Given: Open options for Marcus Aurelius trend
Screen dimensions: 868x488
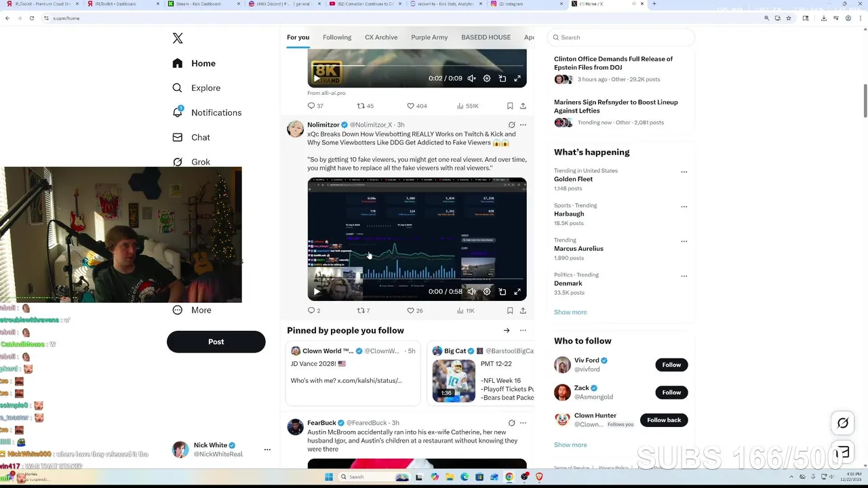Looking at the screenshot, I should point(684,241).
